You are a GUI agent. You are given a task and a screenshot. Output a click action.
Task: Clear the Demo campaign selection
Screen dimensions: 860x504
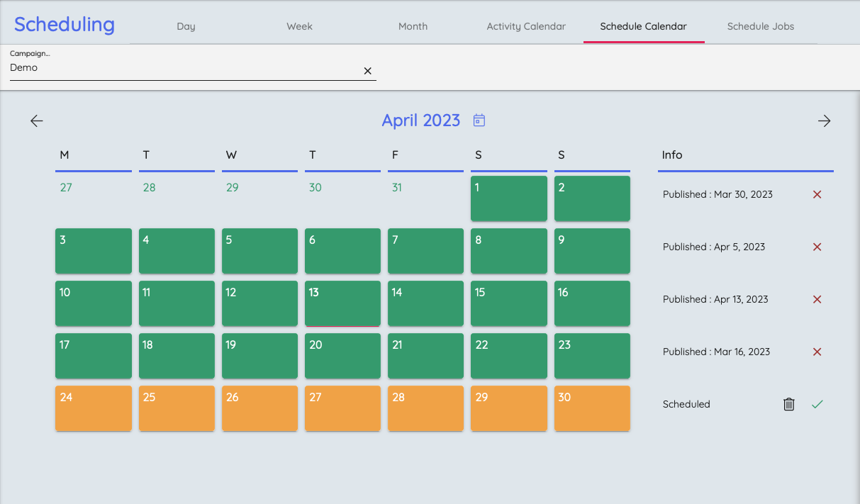click(x=367, y=71)
